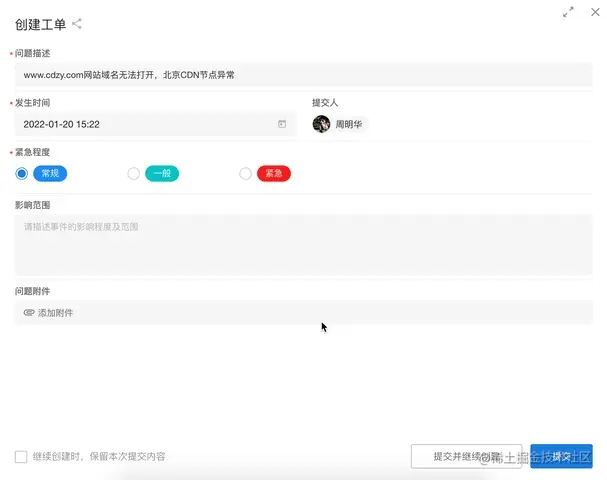Click the 紧急程度 label
The image size is (607, 480).
coord(33,152)
